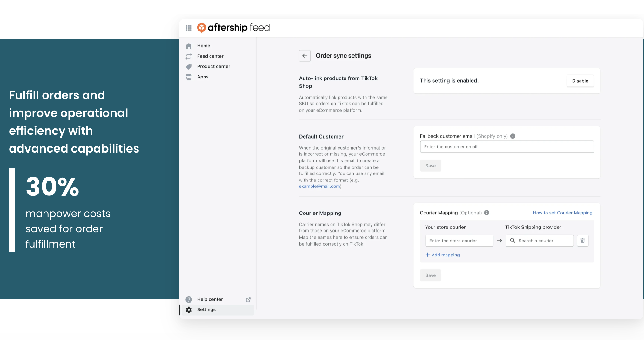Click the Order sync settings heading

pyautogui.click(x=343, y=56)
